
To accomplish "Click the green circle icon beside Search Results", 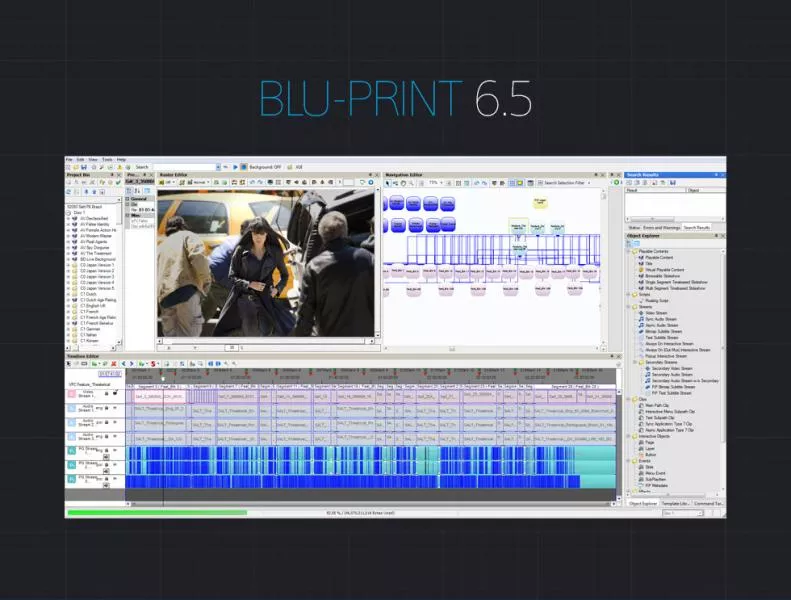I will coord(616,182).
